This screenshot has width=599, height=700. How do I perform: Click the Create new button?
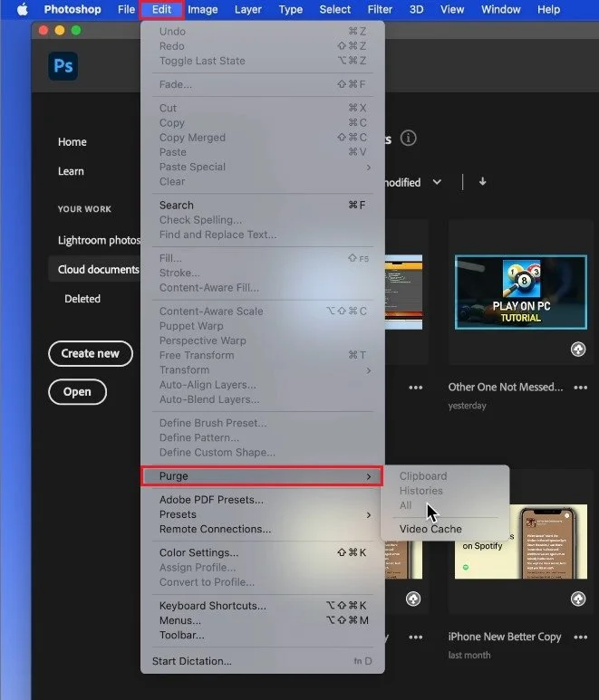click(x=91, y=353)
